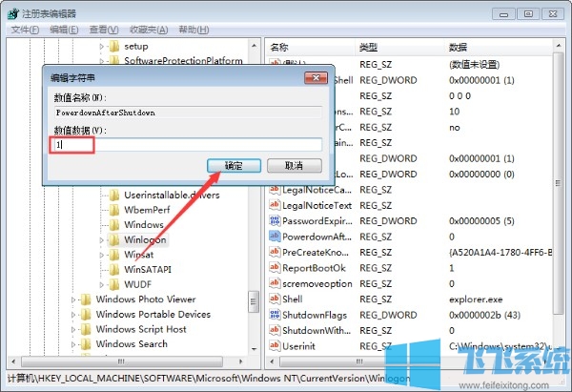The image size is (572, 392).
Task: Click tree pane vertical scrollbar thumb
Action: pos(254,301)
